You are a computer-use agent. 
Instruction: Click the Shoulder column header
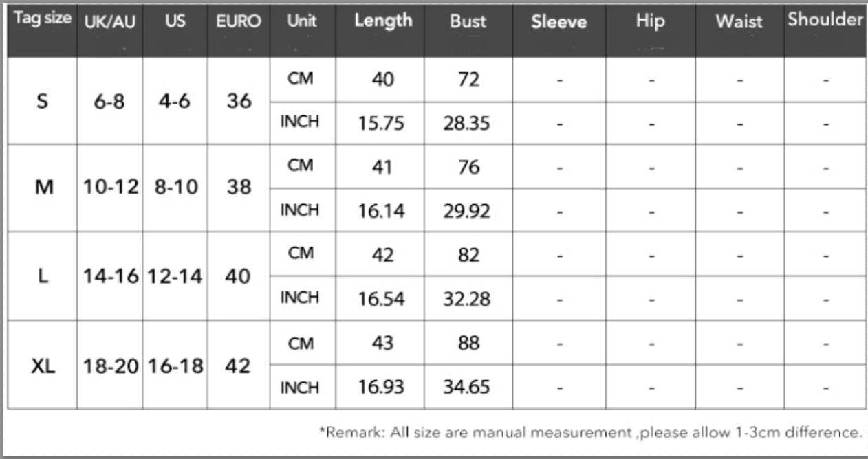tap(825, 19)
